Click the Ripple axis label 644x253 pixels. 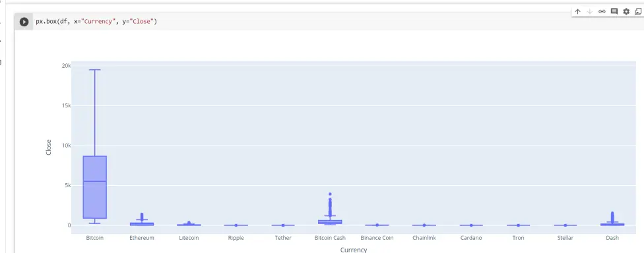pos(236,238)
